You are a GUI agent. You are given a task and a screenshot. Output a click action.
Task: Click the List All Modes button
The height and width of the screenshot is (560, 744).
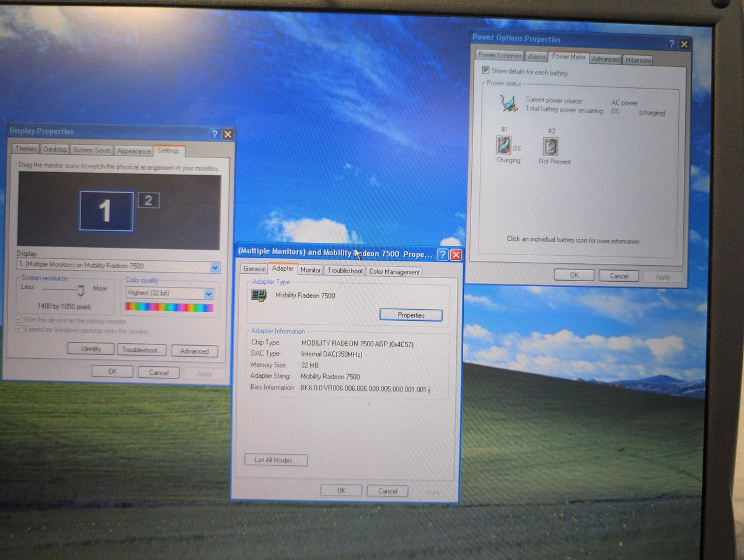click(277, 460)
